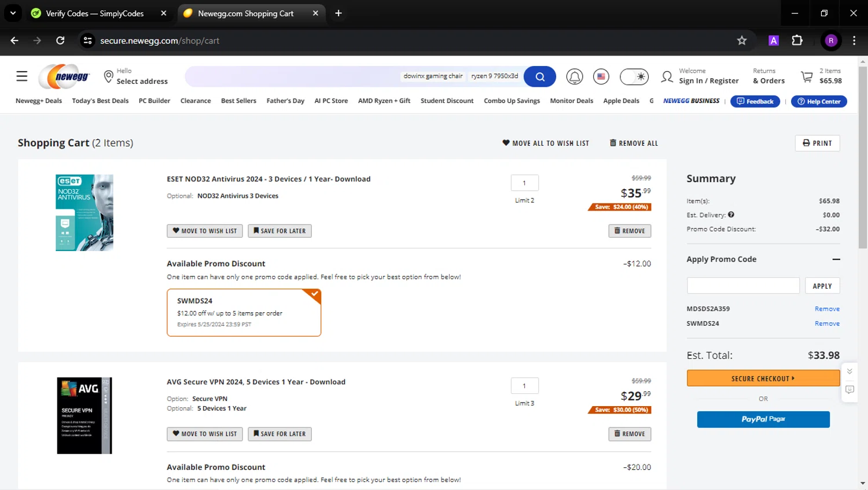
Task: Open AMD Ryzen + Gift page
Action: 384,101
